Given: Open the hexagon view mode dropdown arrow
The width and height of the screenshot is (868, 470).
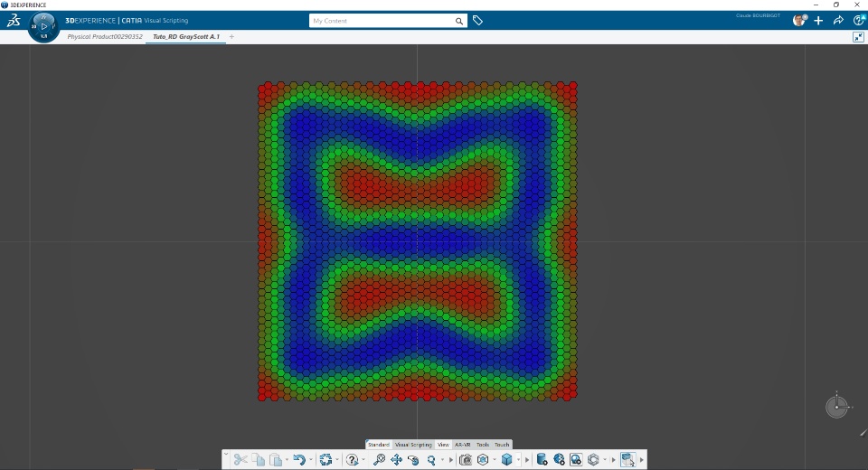Looking at the screenshot, I should coord(494,460).
